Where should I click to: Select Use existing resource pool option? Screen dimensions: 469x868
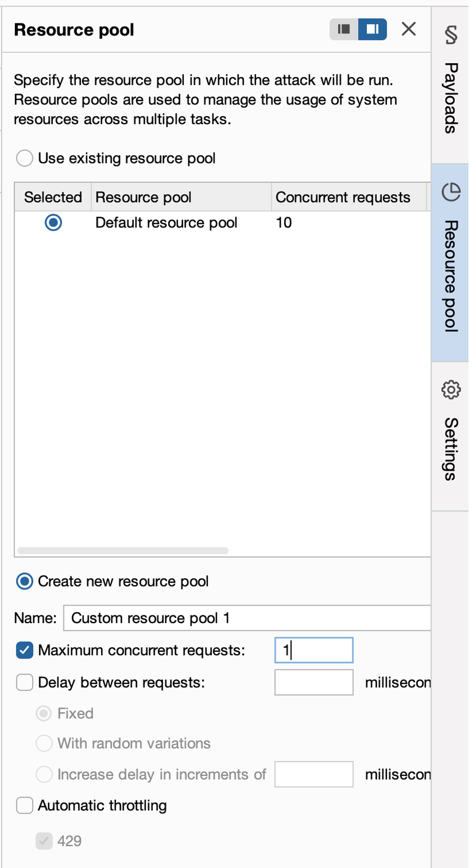[25, 158]
